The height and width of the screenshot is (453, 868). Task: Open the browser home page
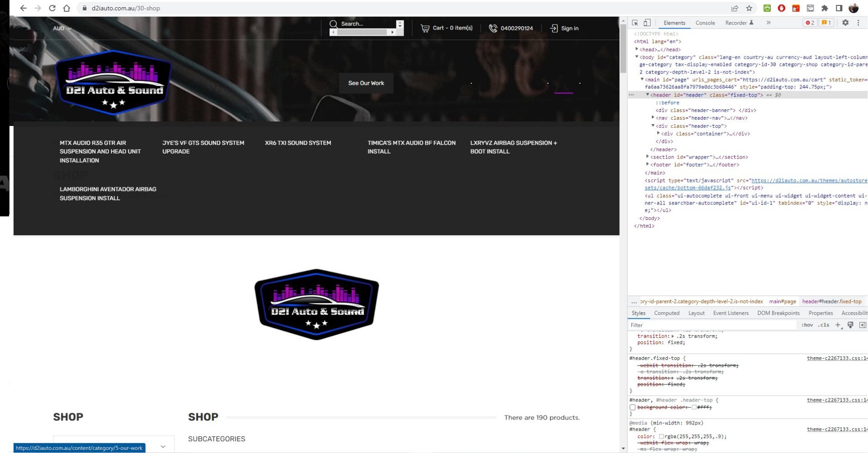coord(66,8)
